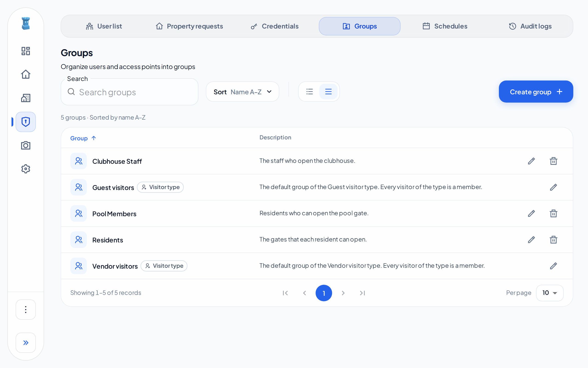
Task: Click the Clubhouse Staff group icon avatar
Action: tap(79, 161)
